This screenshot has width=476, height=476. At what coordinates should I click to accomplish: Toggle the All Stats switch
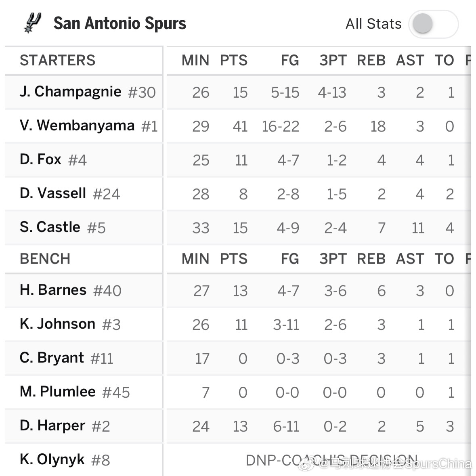433,24
